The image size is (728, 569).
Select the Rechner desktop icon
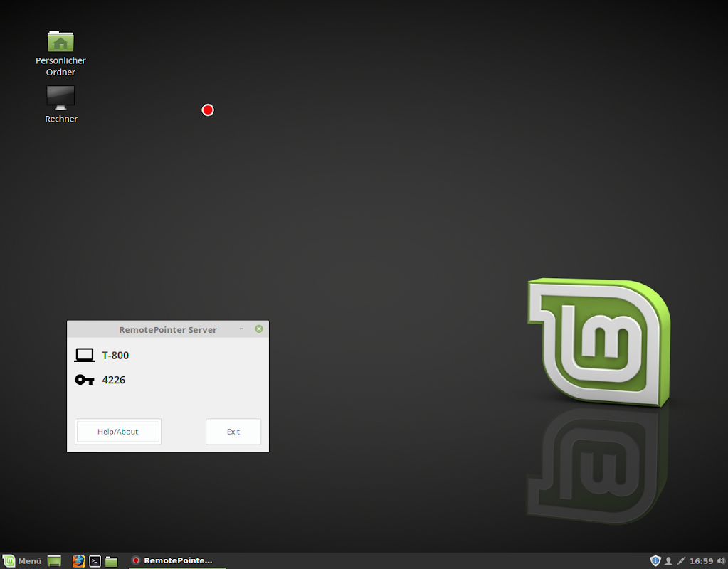coord(60,105)
